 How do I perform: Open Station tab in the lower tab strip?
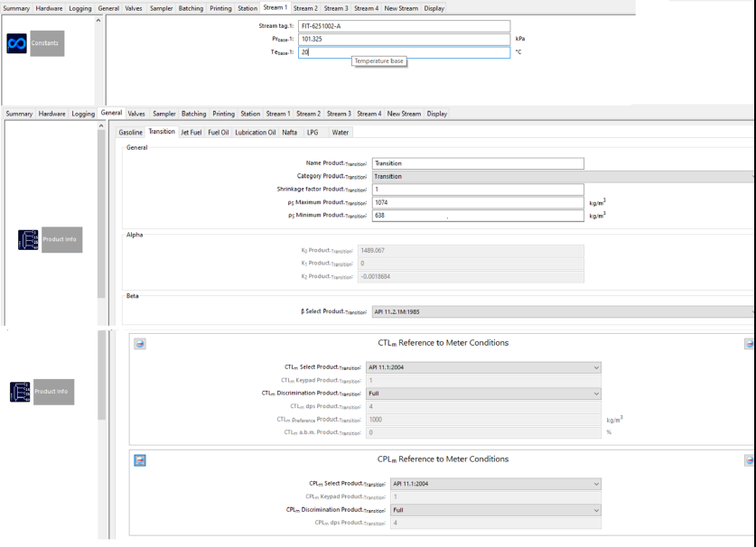pos(250,114)
